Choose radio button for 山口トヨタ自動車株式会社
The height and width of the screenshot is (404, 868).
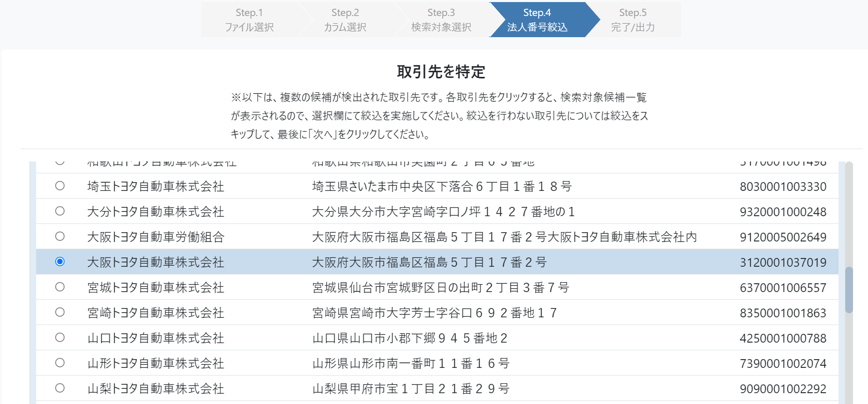point(60,337)
